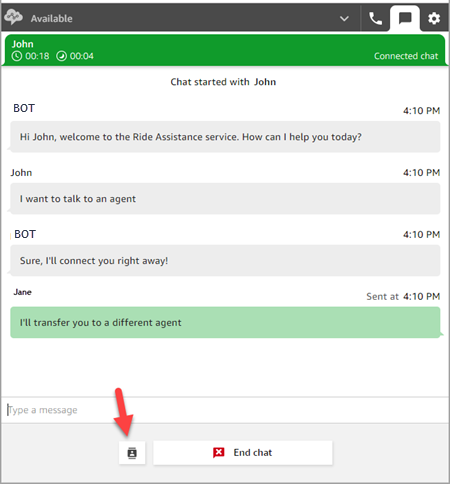Focus the Type a message field
Screen dimensions: 450x484
click(225, 410)
